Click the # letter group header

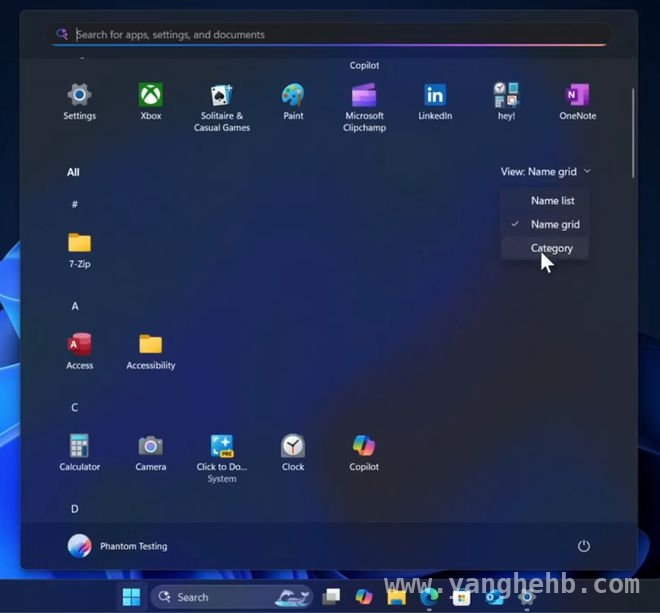[75, 205]
